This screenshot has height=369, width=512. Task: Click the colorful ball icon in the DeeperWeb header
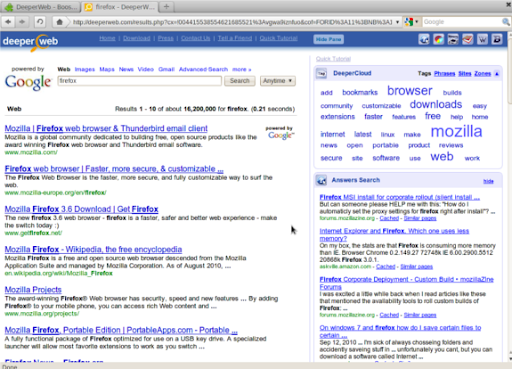[438, 39]
